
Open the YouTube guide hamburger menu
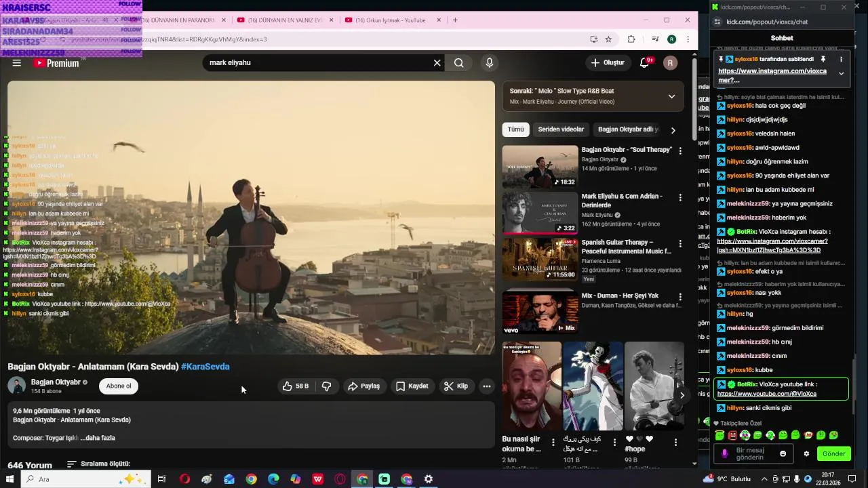[17, 63]
